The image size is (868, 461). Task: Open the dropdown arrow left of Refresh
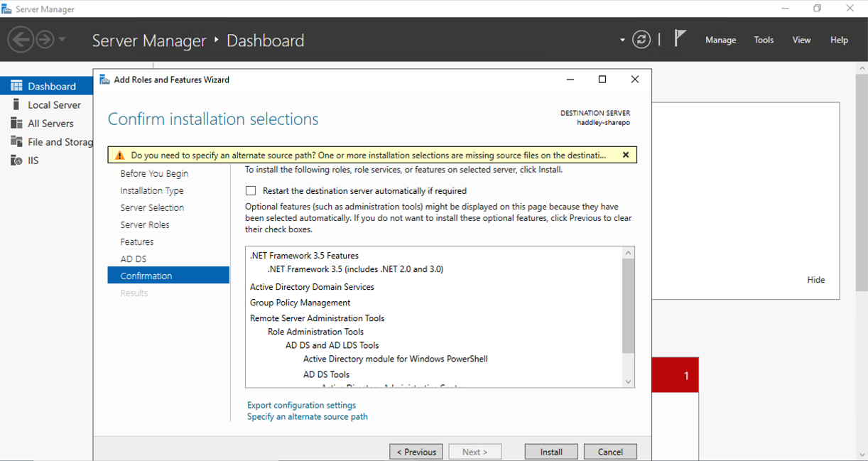pos(622,40)
